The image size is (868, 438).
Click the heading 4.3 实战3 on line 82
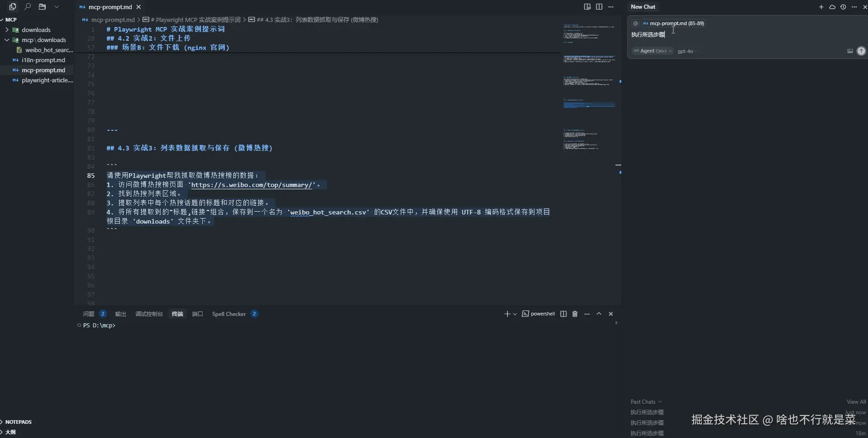189,148
